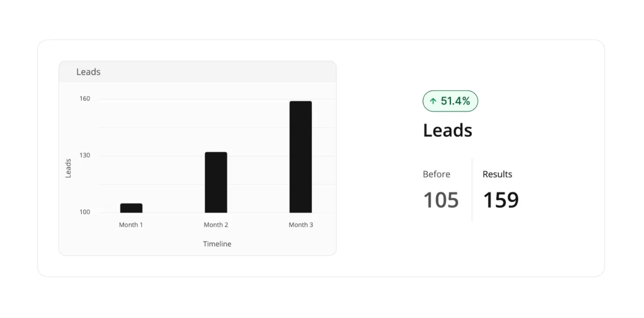This screenshot has width=644, height=318.
Task: Click the 130 y-axis tick label
Action: pyautogui.click(x=85, y=156)
